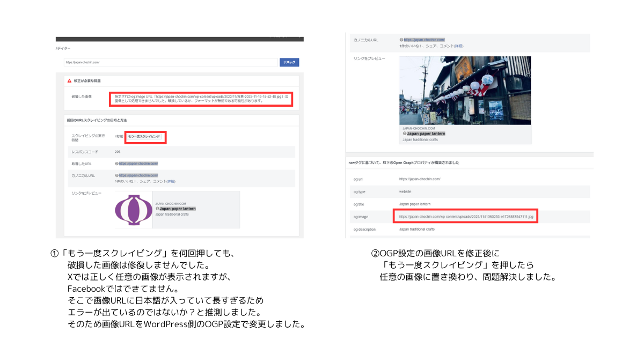Click the red warning triangle beside 修正が必要な問題
644x362 pixels.
(x=69, y=80)
